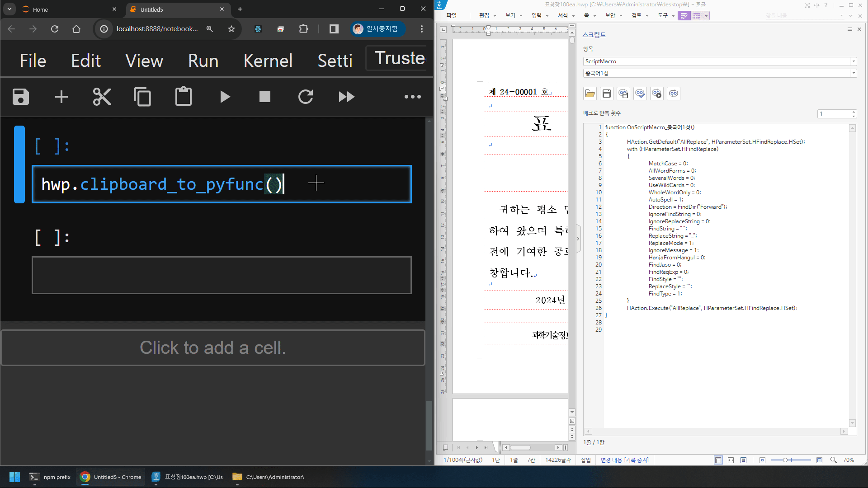Click the fast-forward run all icon
This screenshot has height=488, width=868.
[x=346, y=97]
